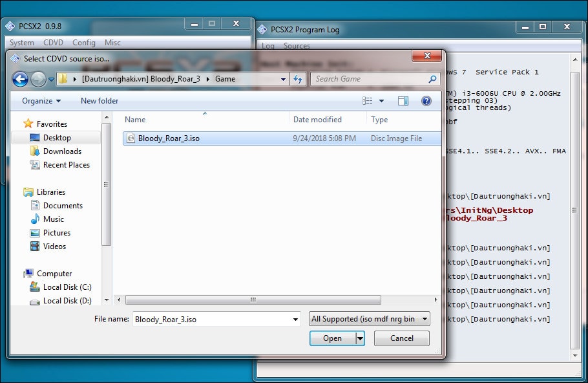
Task: Select Recent Places in navigation pane
Action: click(x=67, y=164)
